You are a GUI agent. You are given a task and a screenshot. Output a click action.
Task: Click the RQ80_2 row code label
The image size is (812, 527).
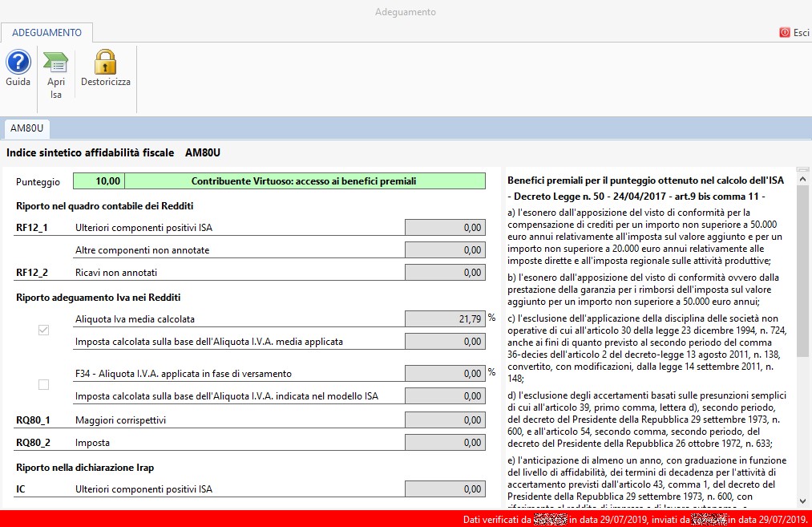[33, 443]
